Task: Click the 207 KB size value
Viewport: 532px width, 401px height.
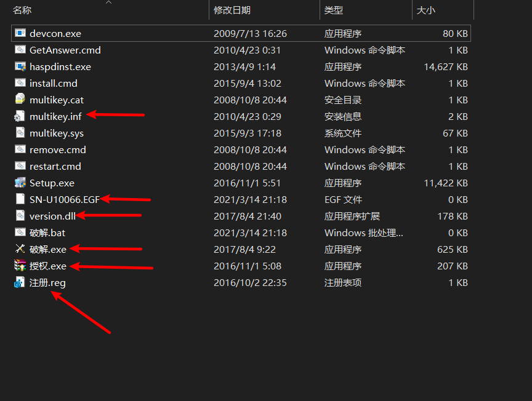Action: pos(453,266)
